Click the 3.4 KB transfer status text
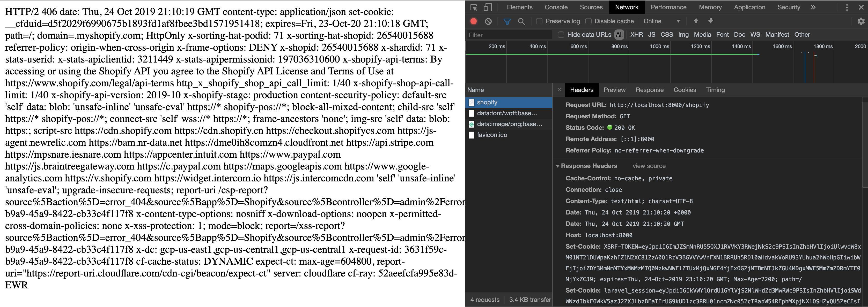868x307 pixels. [x=530, y=300]
